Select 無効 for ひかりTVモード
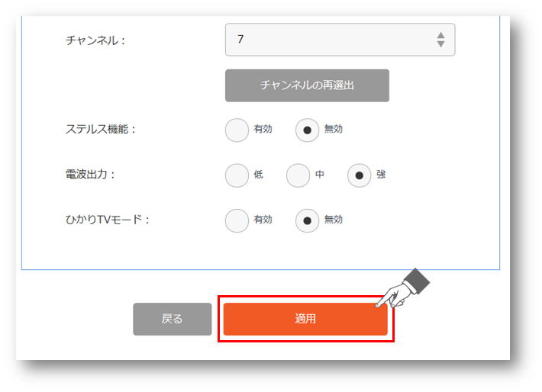Screen dimensions: 542x392 point(307,220)
